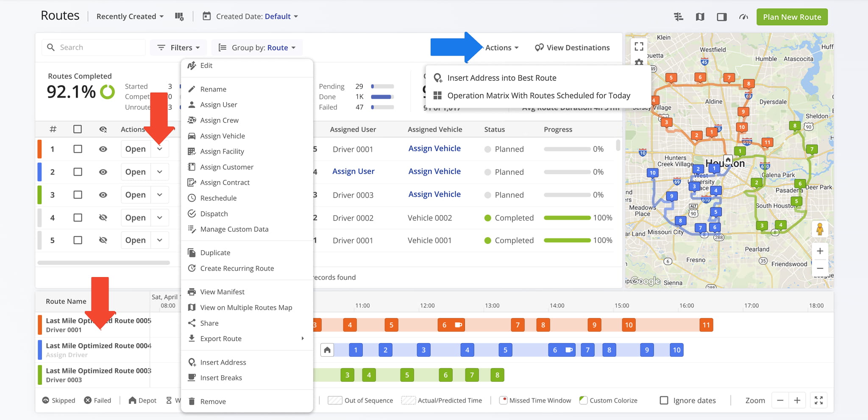Click the side panel layout icon
Screen dimensions: 868x420
pos(722,17)
